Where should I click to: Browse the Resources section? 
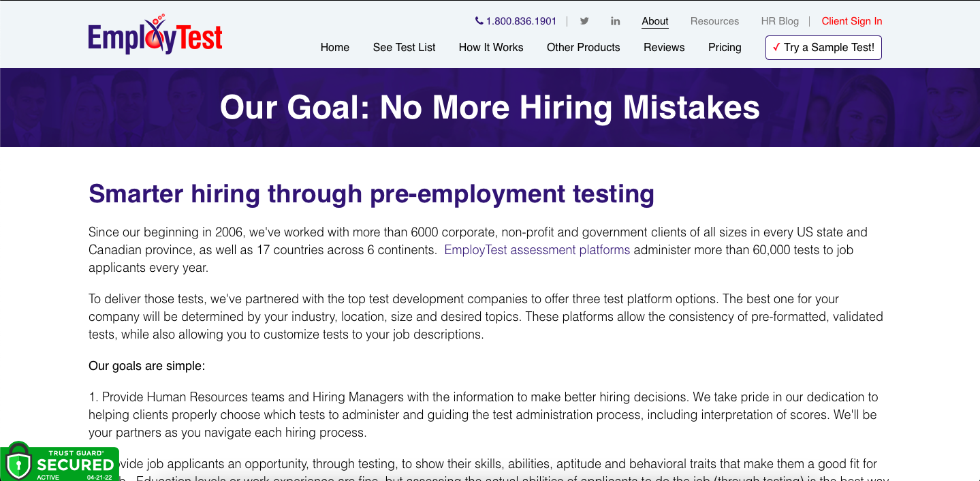714,21
